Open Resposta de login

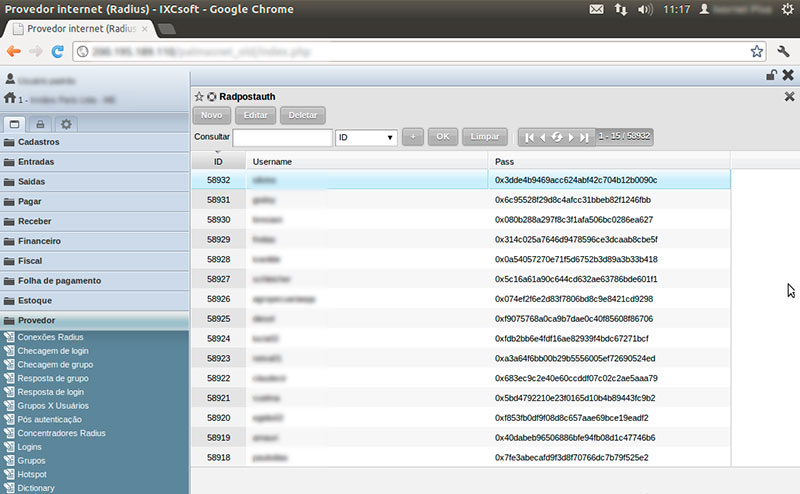51,392
